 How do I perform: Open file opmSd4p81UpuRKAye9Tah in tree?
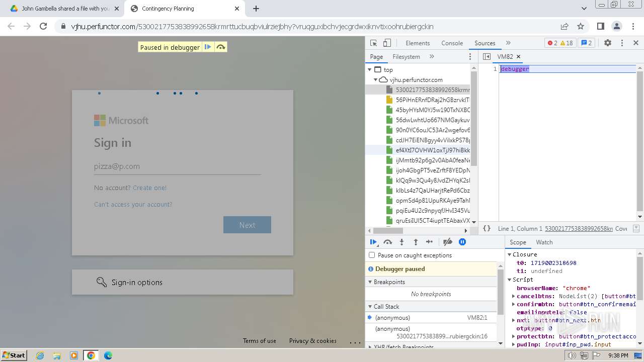point(428,201)
